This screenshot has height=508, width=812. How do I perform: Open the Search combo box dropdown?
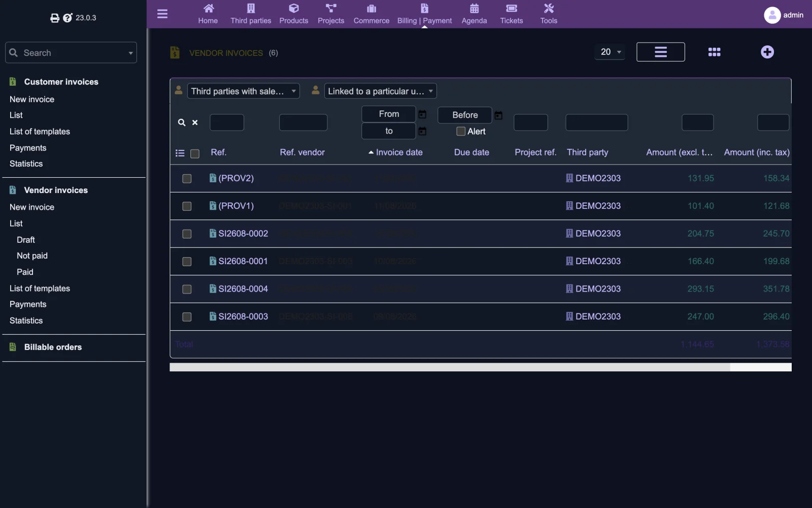[x=71, y=53]
